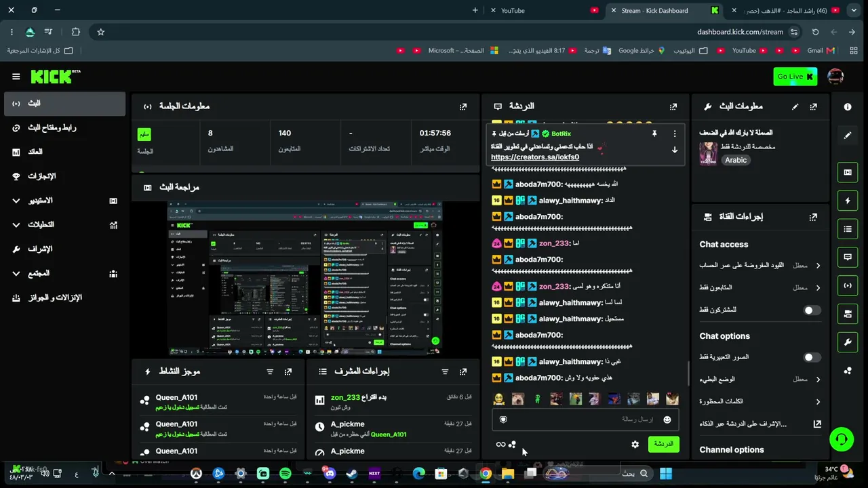Click the bookmark star in the address bar
Screen dimensions: 868x488
[x=100, y=32]
